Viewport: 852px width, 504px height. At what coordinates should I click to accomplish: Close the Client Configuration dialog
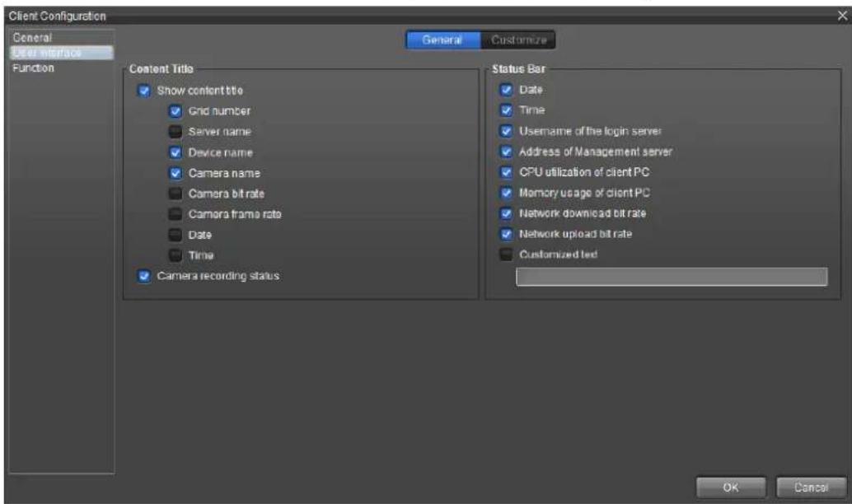click(842, 16)
